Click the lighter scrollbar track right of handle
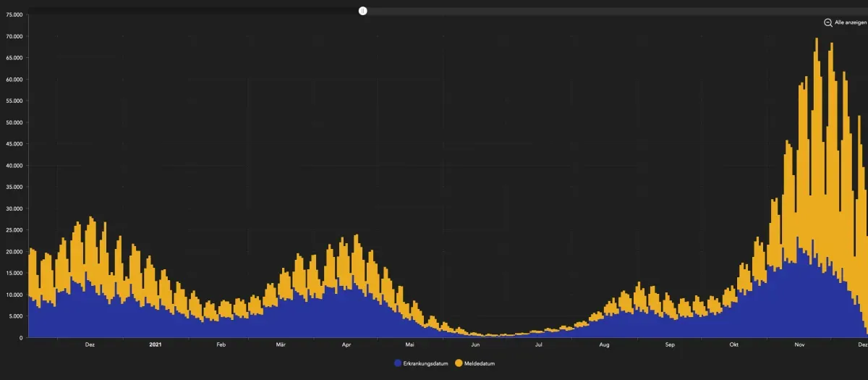 pos(615,11)
